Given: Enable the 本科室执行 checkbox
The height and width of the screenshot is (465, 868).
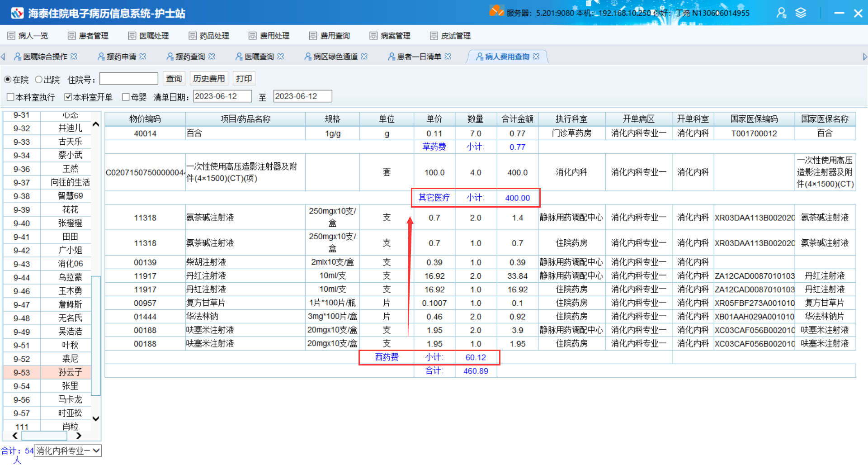Looking at the screenshot, I should 10,97.
